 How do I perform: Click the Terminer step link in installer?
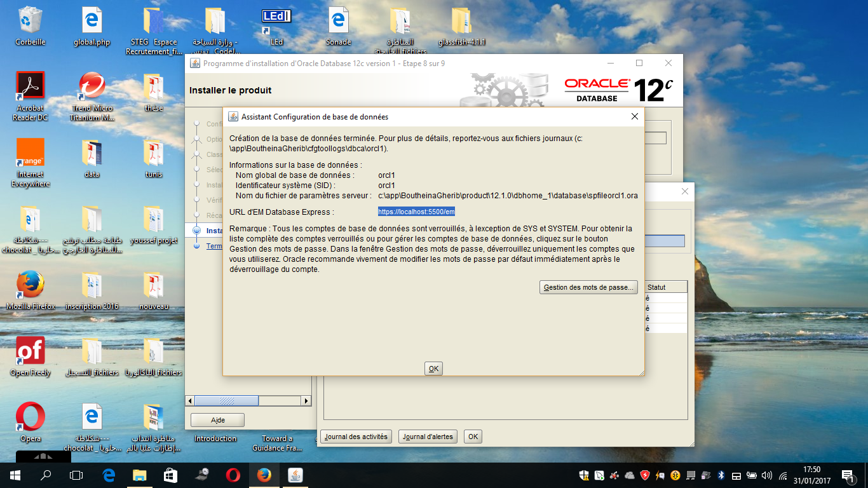click(x=214, y=246)
